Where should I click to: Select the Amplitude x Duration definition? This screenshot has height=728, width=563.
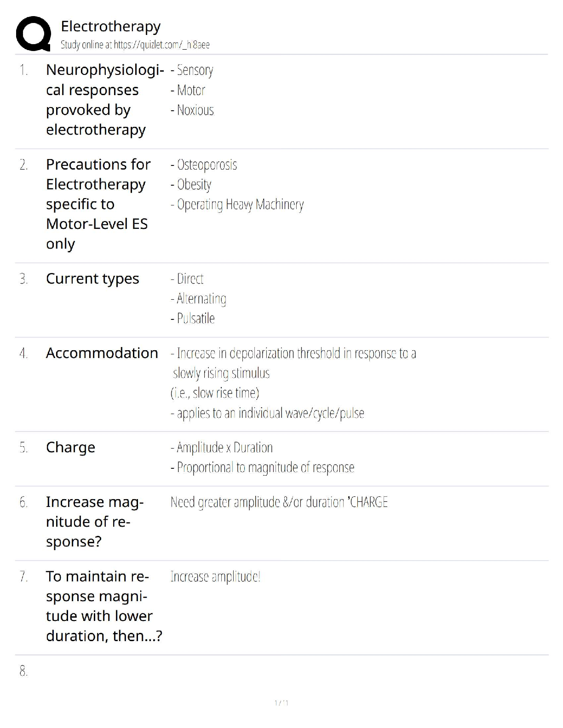[222, 448]
